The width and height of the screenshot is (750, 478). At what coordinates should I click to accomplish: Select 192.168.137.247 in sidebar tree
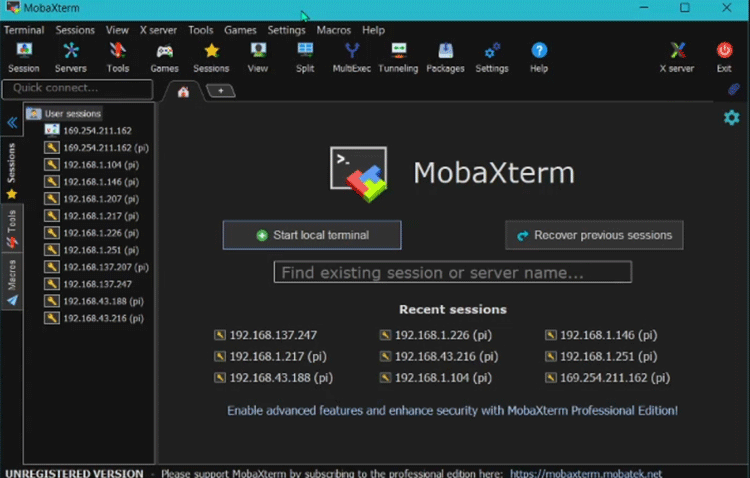[88, 284]
